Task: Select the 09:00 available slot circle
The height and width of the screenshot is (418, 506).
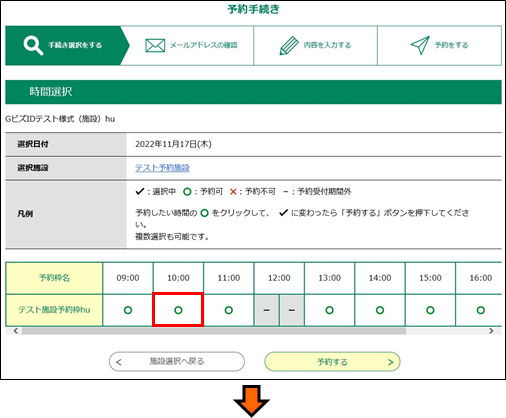Action: (128, 310)
